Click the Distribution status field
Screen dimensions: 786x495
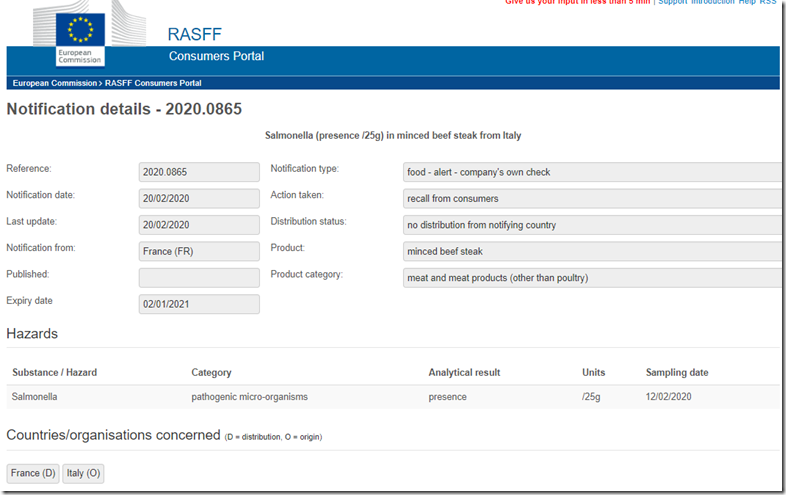tap(592, 225)
